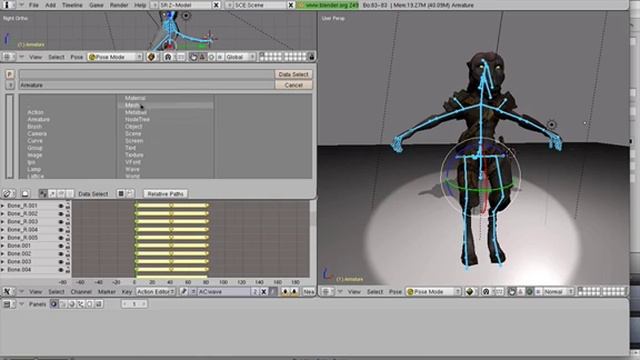Select rotate manipulator circle in left view
This screenshot has height=360, width=640.
211,57
